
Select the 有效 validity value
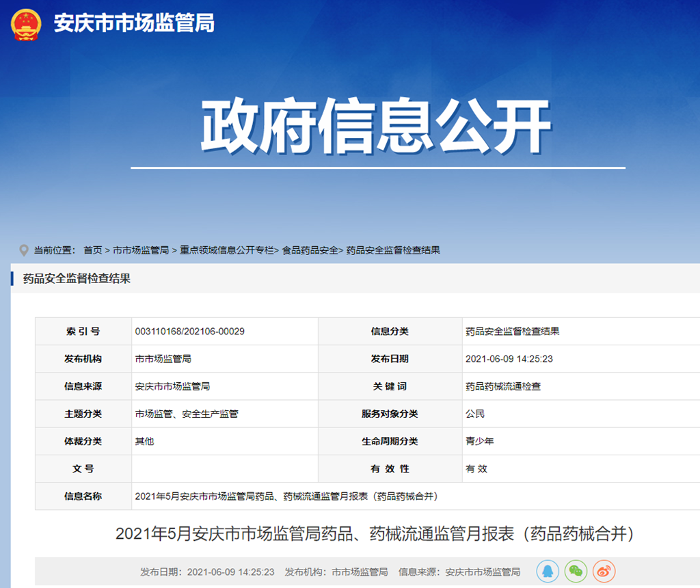pos(476,469)
